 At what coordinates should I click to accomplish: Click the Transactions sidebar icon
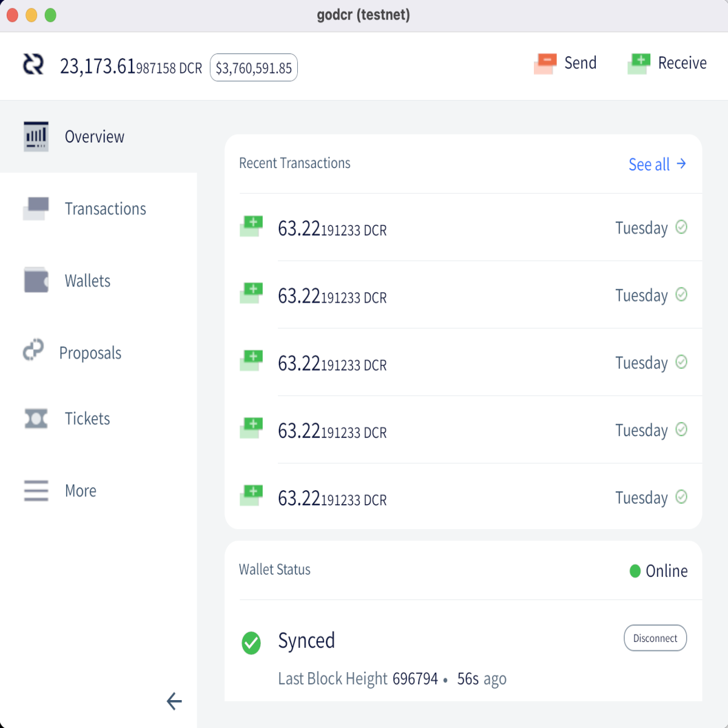[36, 208]
